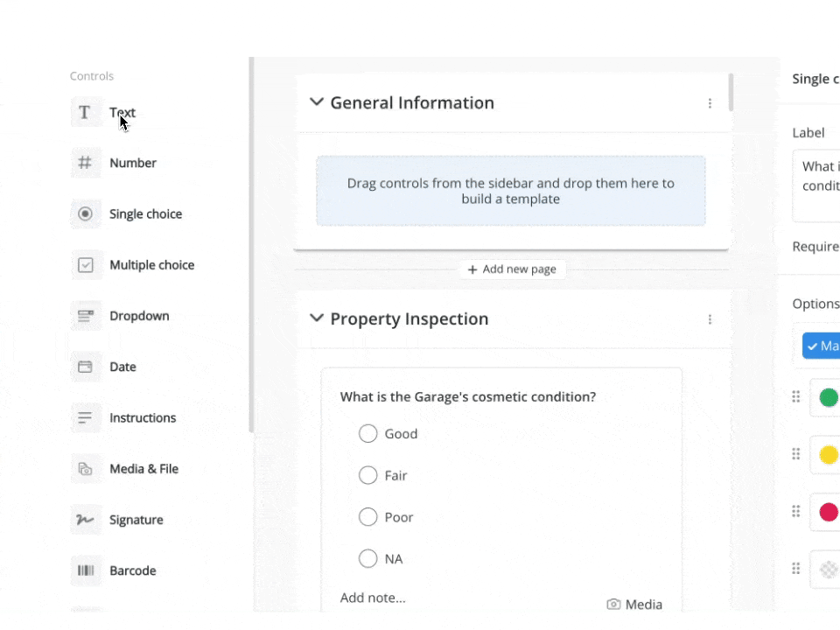Click the Number control hash icon

point(85,164)
